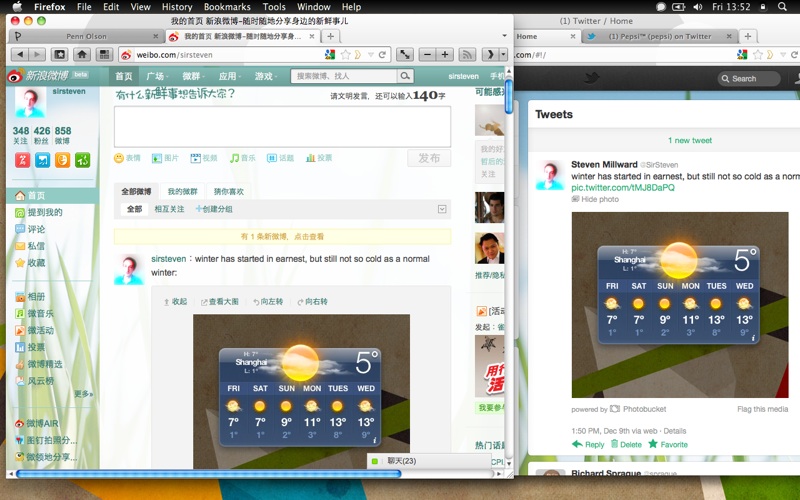Open the tab groups grid icon
Screen dimensions: 800x500
pyautogui.click(x=105, y=55)
